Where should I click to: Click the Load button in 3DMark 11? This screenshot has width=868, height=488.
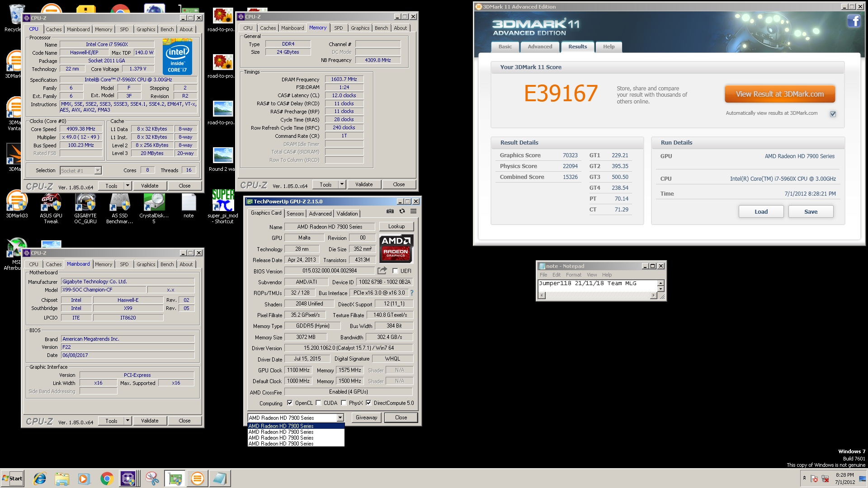click(x=761, y=211)
